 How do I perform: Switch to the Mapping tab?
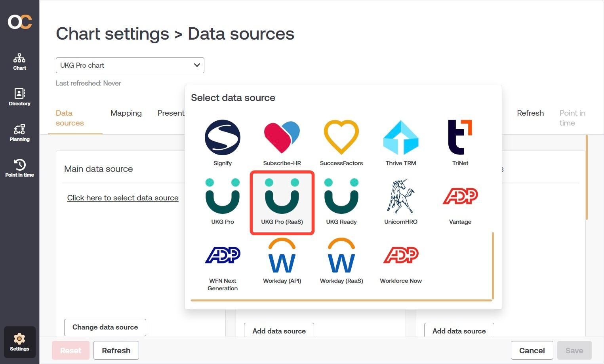click(x=126, y=113)
